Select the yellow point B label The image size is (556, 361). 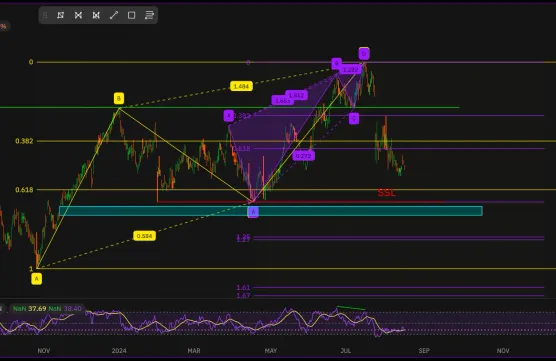click(119, 98)
